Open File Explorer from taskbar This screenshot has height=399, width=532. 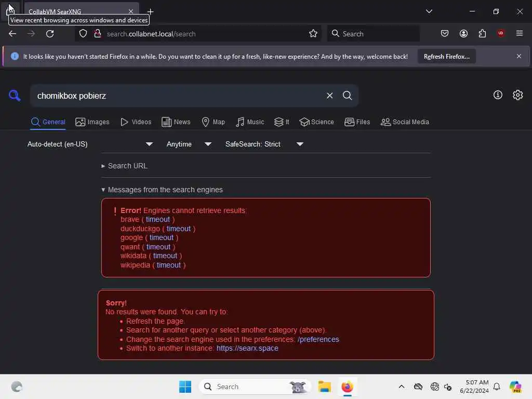[324, 387]
